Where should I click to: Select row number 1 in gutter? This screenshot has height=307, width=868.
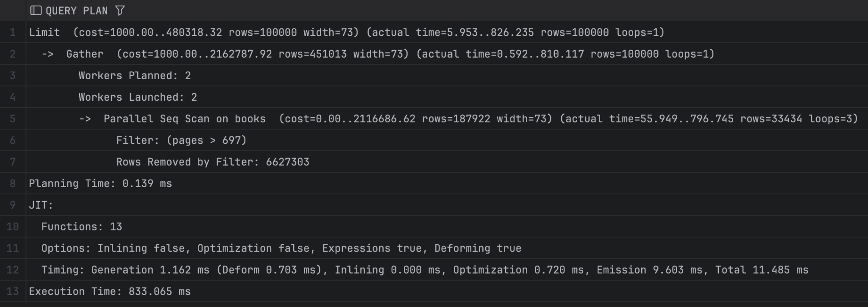pos(13,33)
